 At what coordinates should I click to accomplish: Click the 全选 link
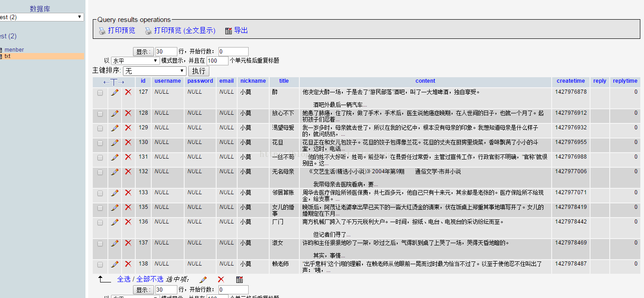124,279
